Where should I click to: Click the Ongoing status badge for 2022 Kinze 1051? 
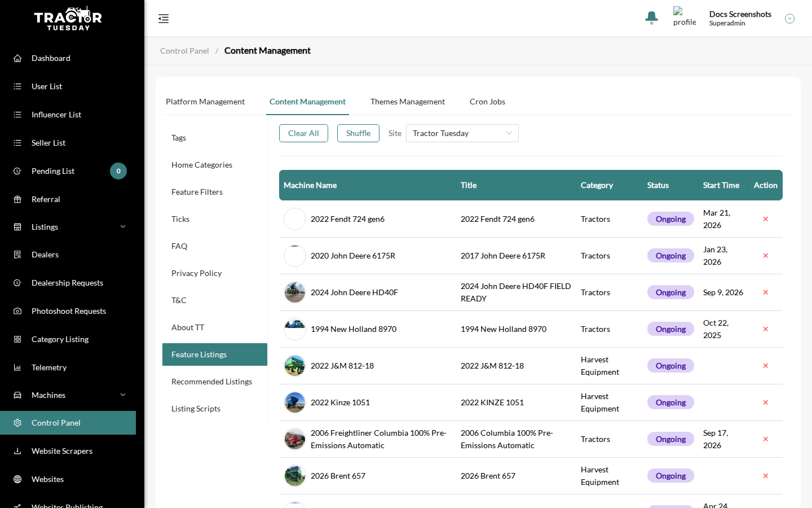click(670, 402)
